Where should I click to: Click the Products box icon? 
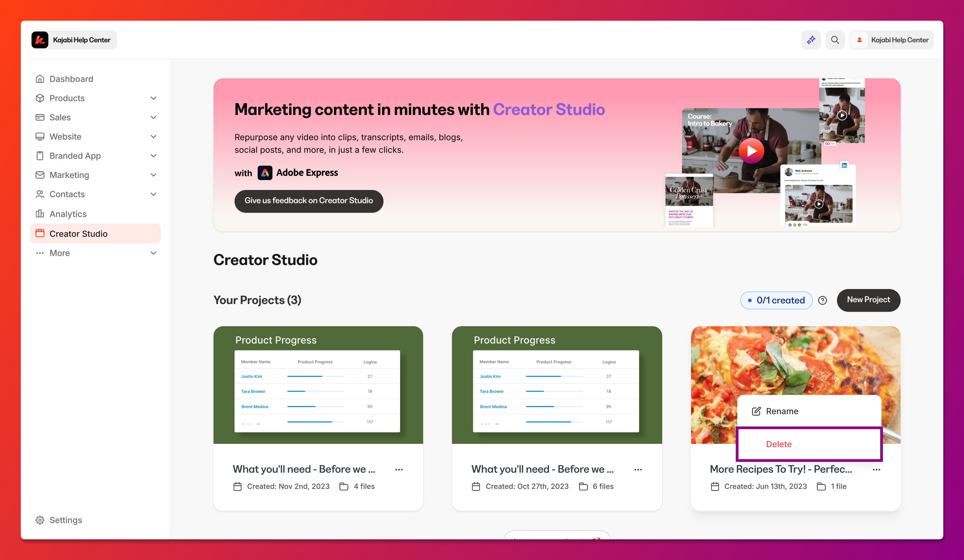pos(40,98)
